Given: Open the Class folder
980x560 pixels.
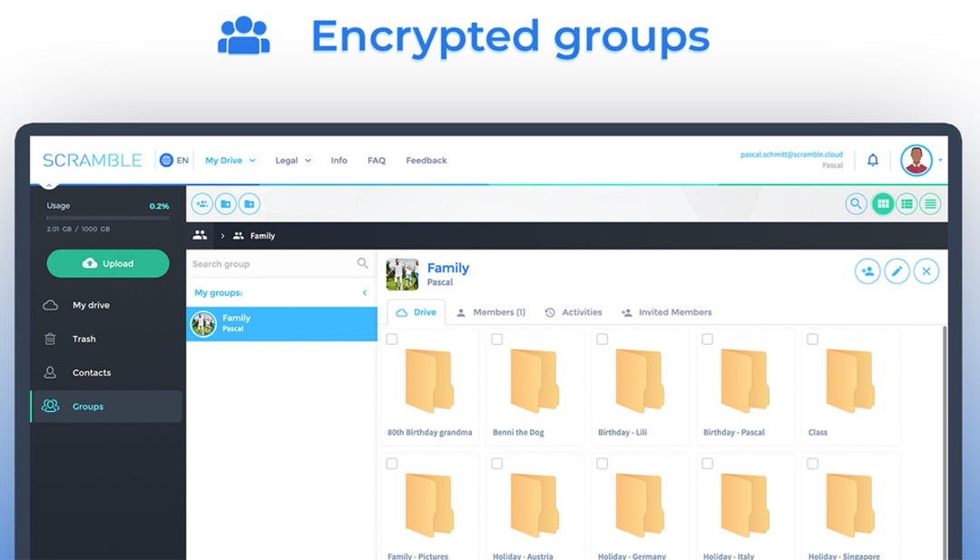Looking at the screenshot, I should [850, 388].
